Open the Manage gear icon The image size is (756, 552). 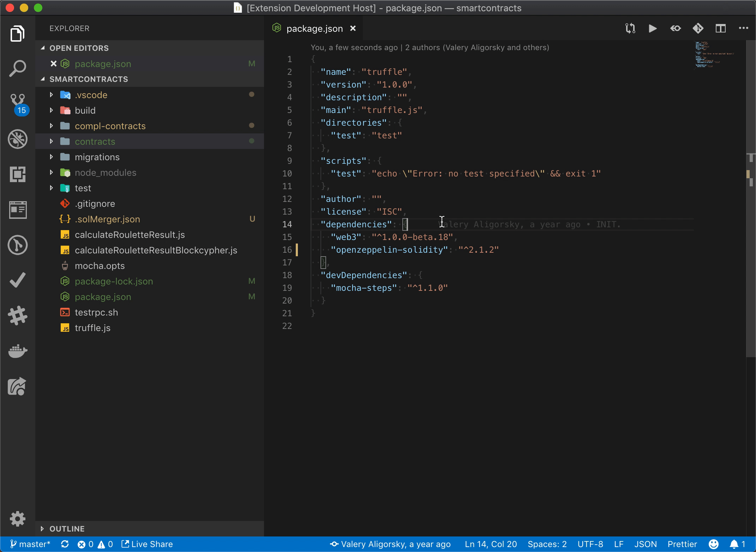click(17, 519)
